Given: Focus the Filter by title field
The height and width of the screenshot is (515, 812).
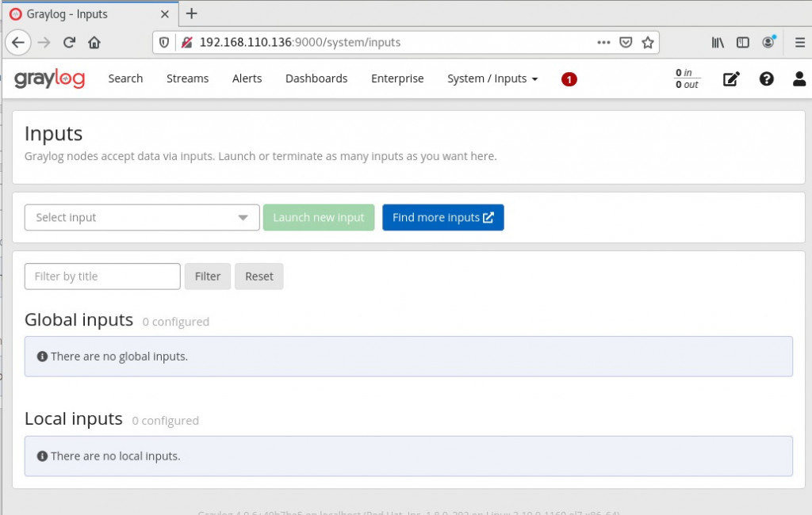Looking at the screenshot, I should coord(102,277).
